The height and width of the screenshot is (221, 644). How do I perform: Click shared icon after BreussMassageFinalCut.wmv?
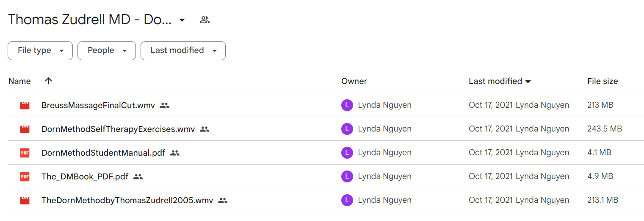(165, 105)
